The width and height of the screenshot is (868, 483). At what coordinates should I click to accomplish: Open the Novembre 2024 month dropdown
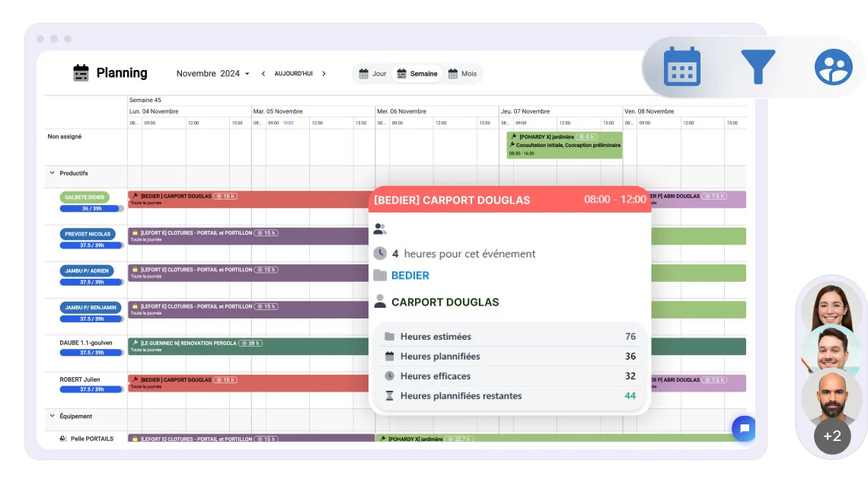(213, 74)
